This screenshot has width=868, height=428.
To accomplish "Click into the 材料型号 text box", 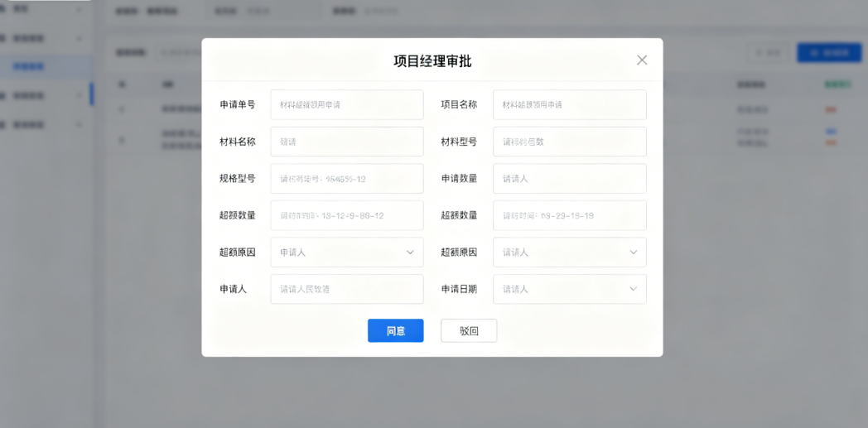I will [569, 142].
